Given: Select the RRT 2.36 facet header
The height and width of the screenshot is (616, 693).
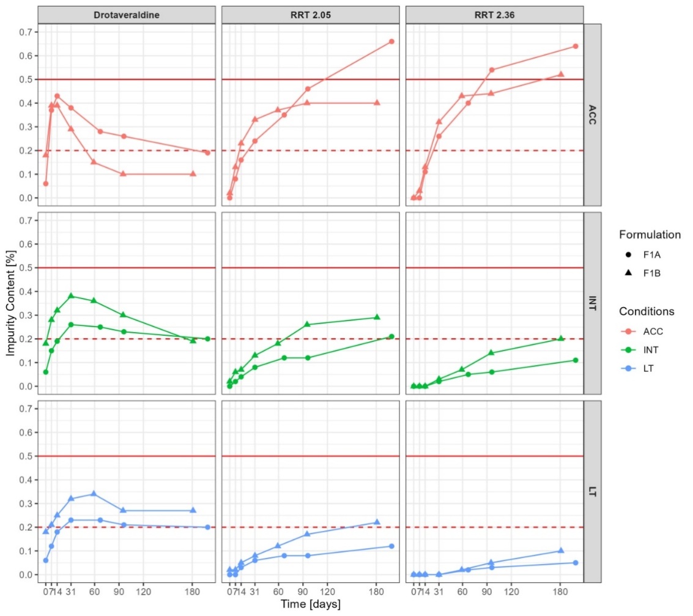Looking at the screenshot, I should click(494, 15).
